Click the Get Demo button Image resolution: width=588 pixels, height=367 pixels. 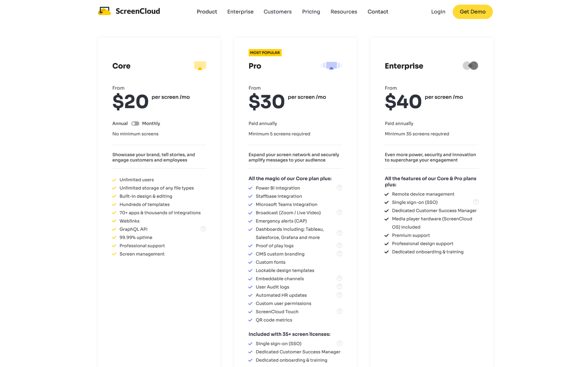[x=472, y=12]
